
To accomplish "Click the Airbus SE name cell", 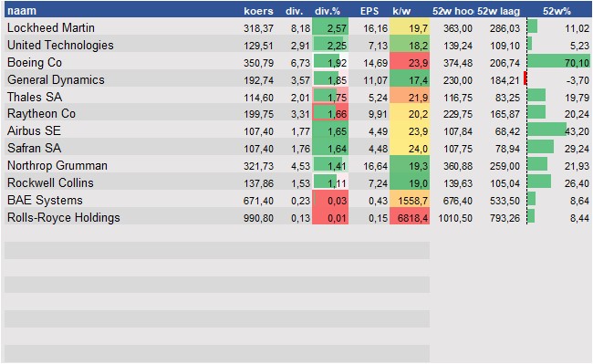I will pyautogui.click(x=34, y=130).
